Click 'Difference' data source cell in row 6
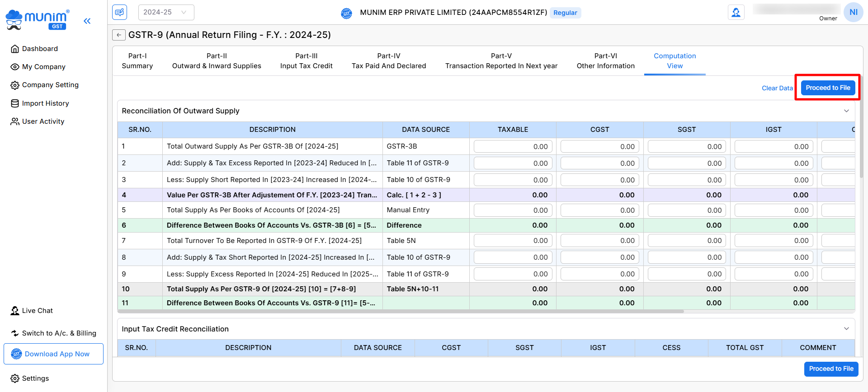This screenshot has width=868, height=392. pyautogui.click(x=425, y=225)
